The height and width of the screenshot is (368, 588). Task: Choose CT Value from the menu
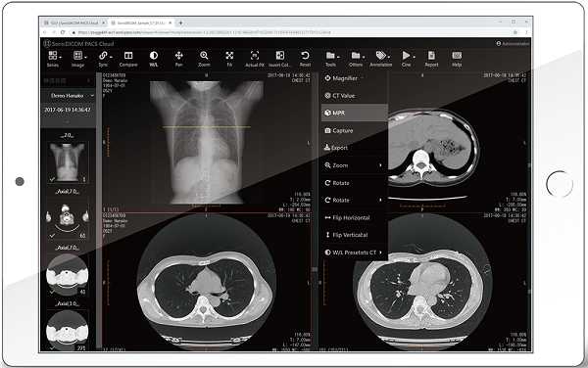pyautogui.click(x=355, y=96)
